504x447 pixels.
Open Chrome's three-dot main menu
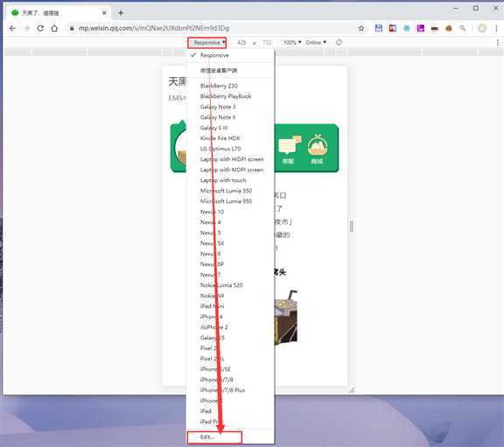496,29
